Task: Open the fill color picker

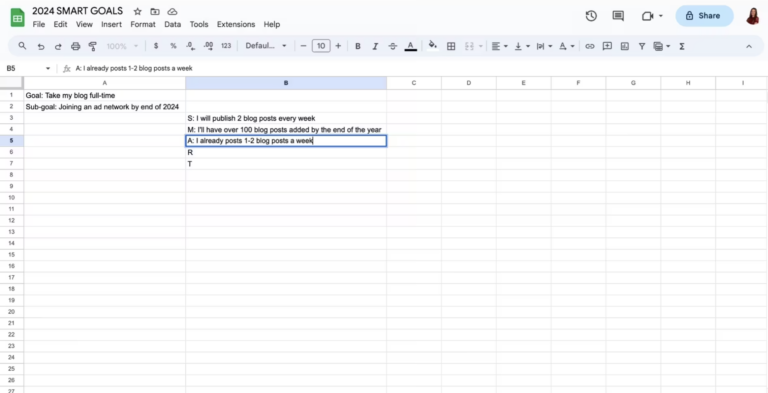Action: [x=432, y=46]
